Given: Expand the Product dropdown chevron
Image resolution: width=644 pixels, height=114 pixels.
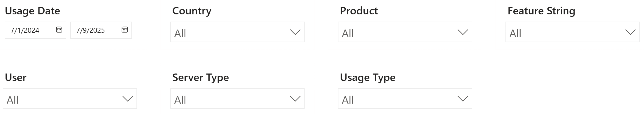Looking at the screenshot, I should point(463,32).
